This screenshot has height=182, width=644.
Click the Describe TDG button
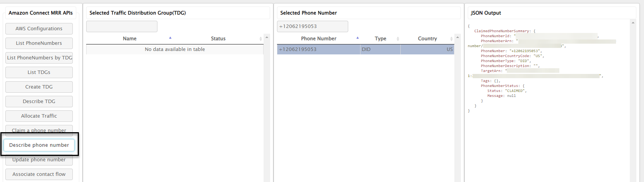click(39, 102)
